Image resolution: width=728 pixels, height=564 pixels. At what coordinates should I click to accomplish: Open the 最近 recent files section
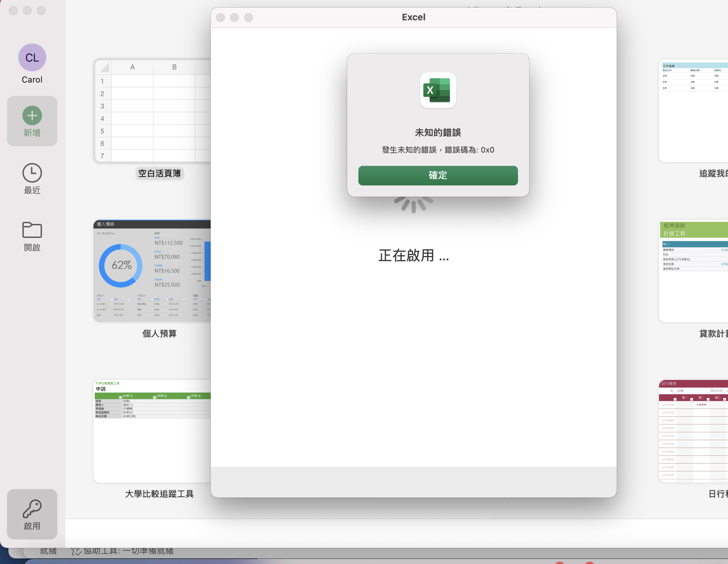click(32, 179)
